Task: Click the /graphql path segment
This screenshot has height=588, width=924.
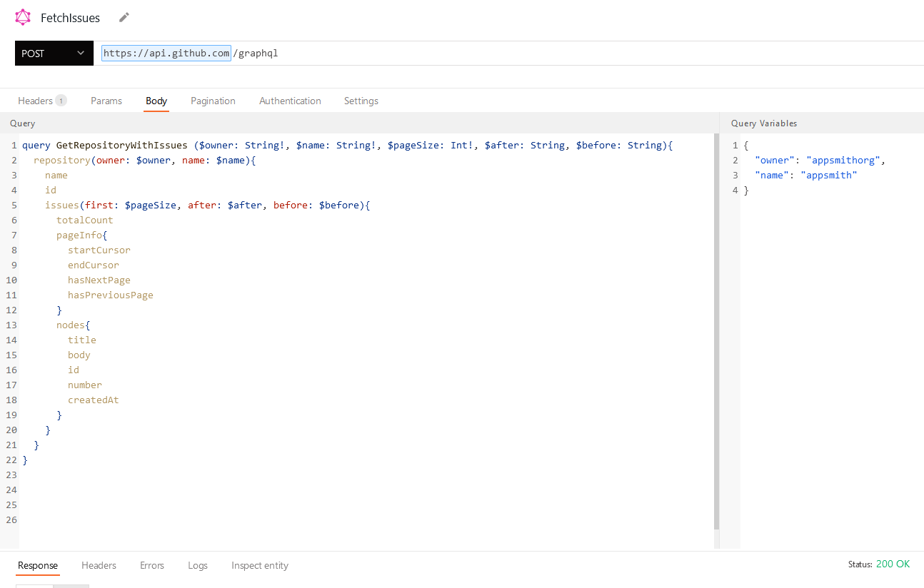Action: pyautogui.click(x=256, y=53)
